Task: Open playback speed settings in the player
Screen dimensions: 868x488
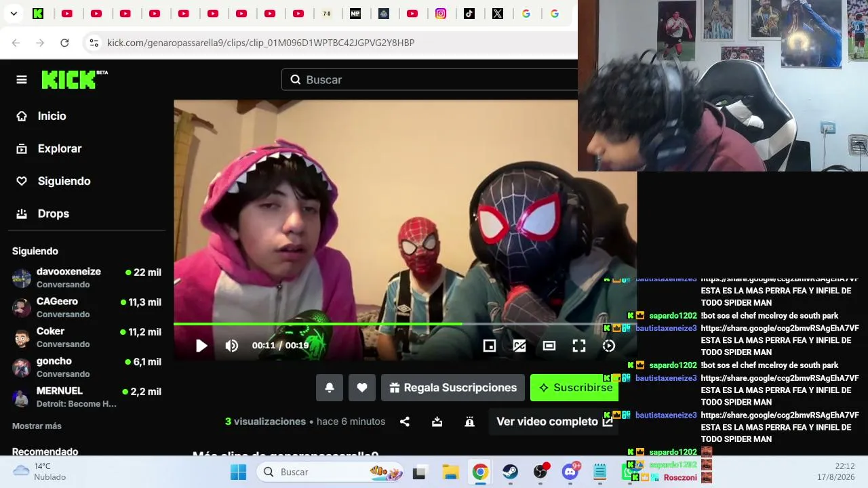Action: click(x=609, y=346)
